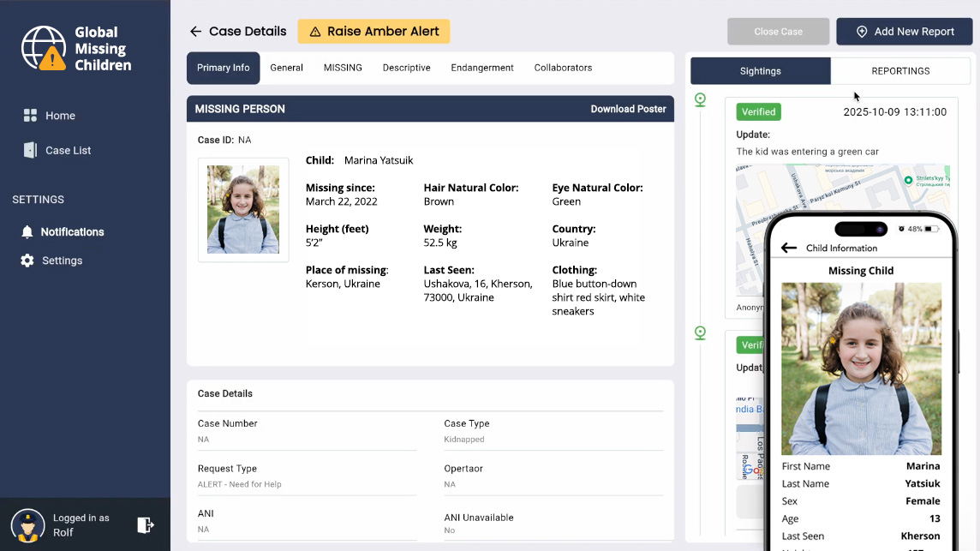Viewport: 980px width, 551px height.
Task: Click Marina's photo thumbnail in Missing Person
Action: 243,209
